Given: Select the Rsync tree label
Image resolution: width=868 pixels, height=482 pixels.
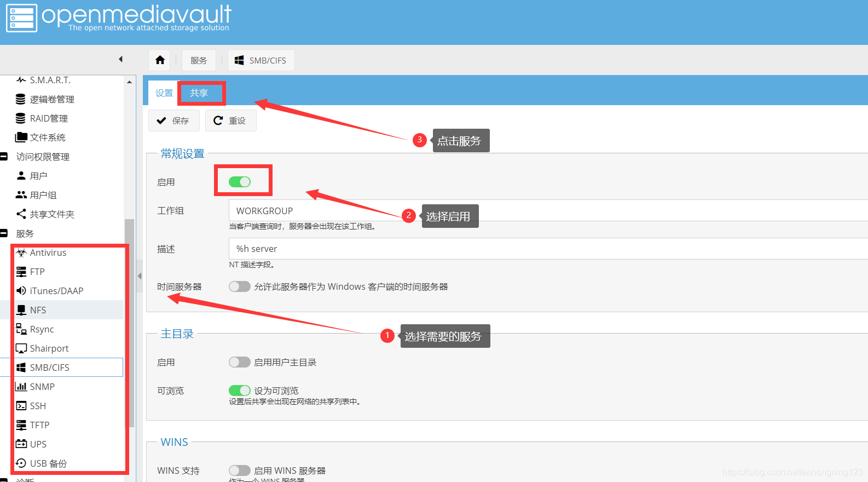Looking at the screenshot, I should coord(42,329).
